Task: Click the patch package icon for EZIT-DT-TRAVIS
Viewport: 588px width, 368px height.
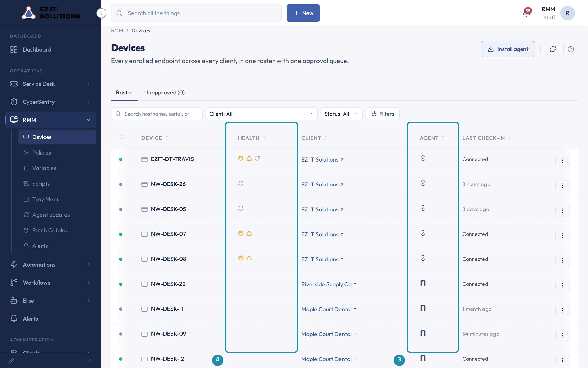Action: (241, 158)
